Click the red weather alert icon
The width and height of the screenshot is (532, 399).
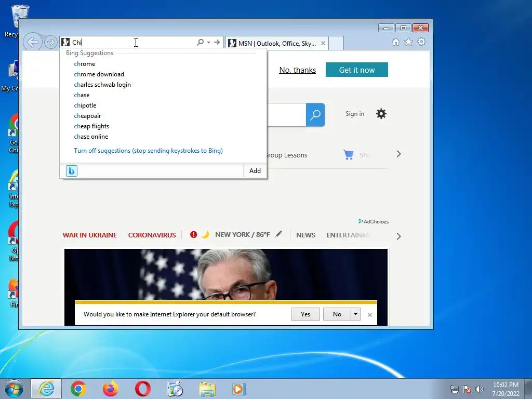(x=193, y=234)
